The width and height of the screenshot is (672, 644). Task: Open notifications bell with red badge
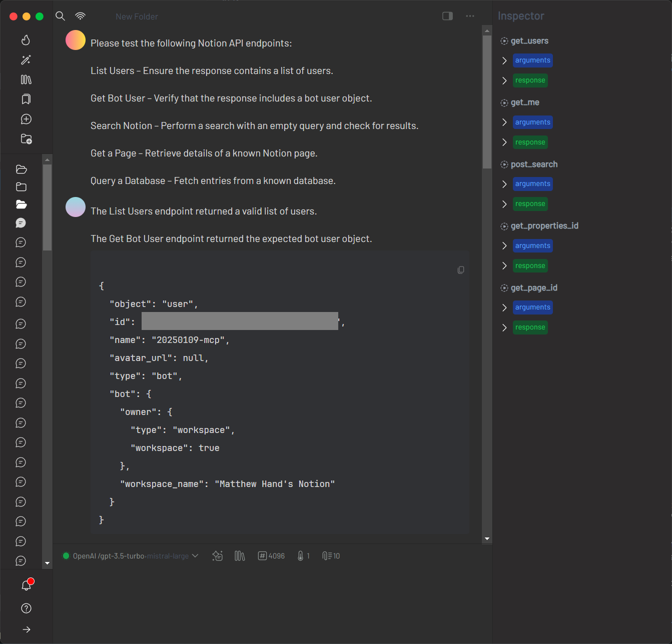[x=27, y=585]
